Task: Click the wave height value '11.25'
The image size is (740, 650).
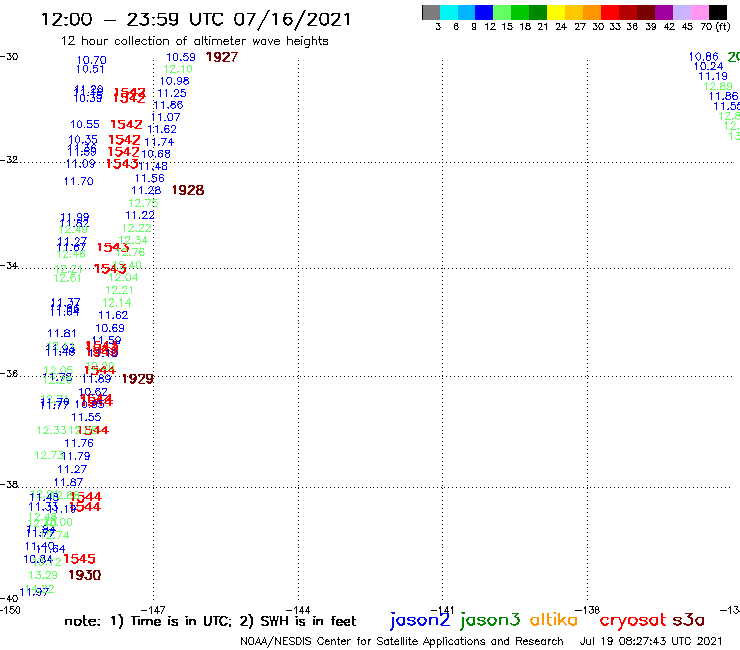Action: click(x=172, y=93)
